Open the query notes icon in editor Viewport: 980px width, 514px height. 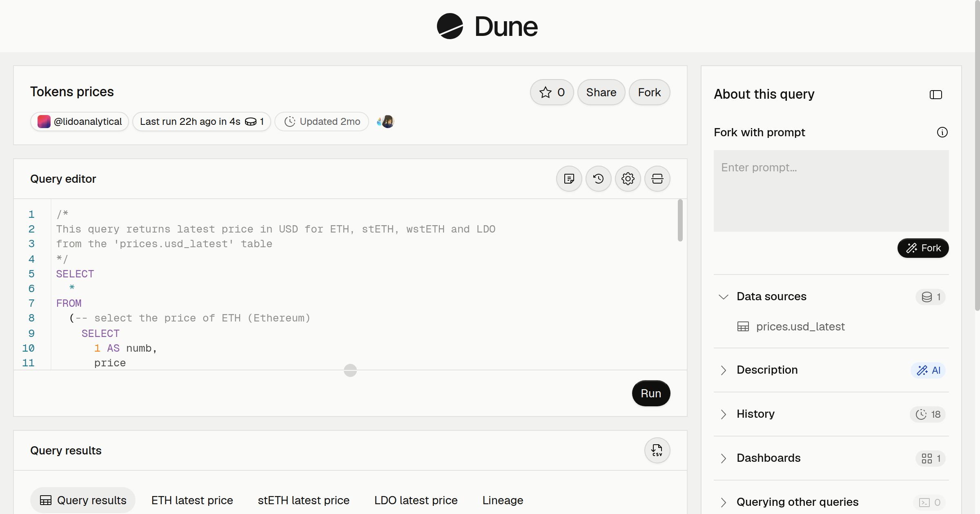(x=569, y=179)
